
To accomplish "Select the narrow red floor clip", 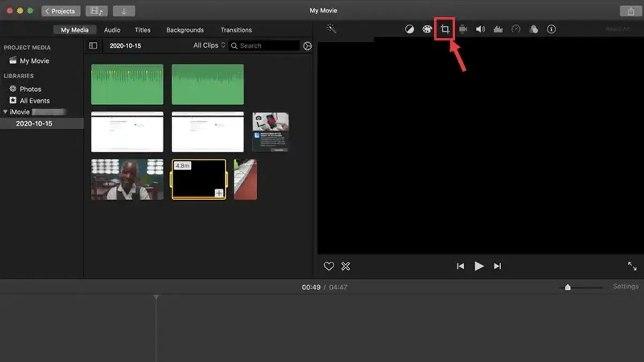I will [x=245, y=179].
